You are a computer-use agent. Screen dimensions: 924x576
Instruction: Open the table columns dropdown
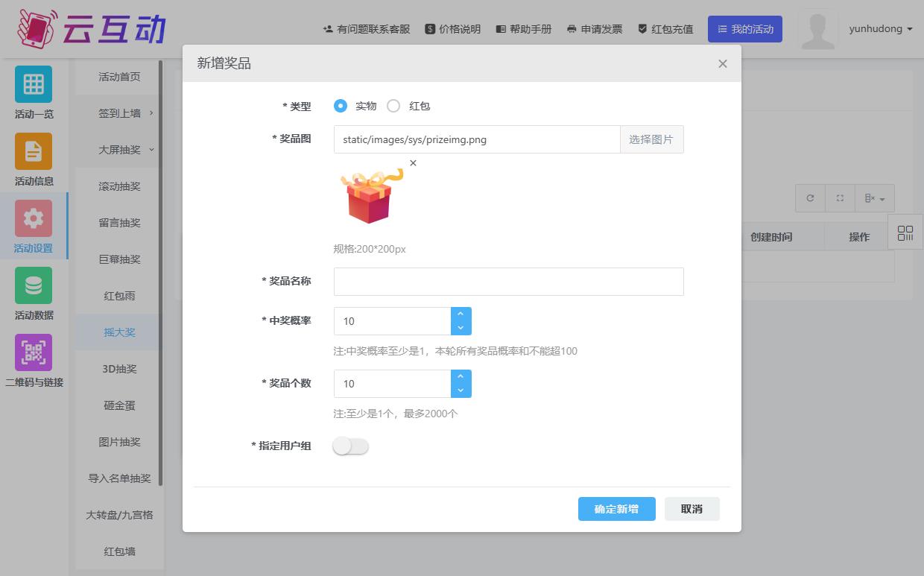point(875,198)
